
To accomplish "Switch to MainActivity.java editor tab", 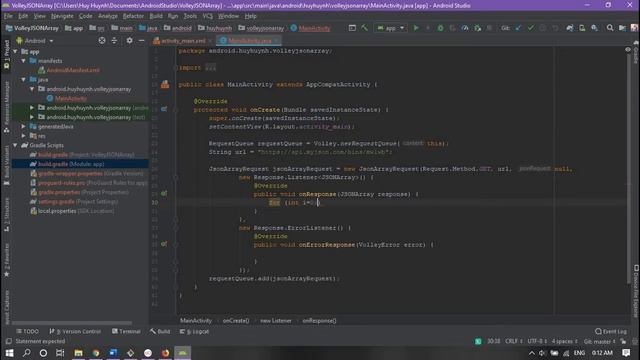I will [249, 40].
